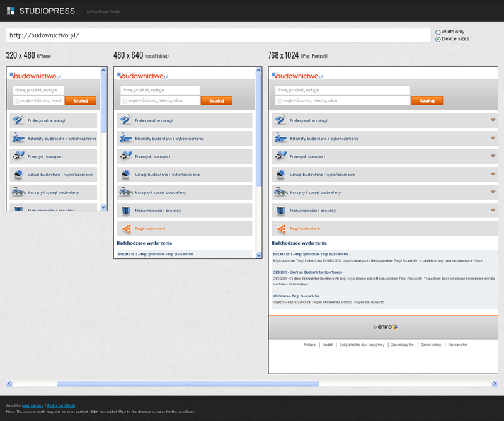Click budownictwo.pl logo in iPhone preview
This screenshot has height=421, width=504.
[x=36, y=76]
